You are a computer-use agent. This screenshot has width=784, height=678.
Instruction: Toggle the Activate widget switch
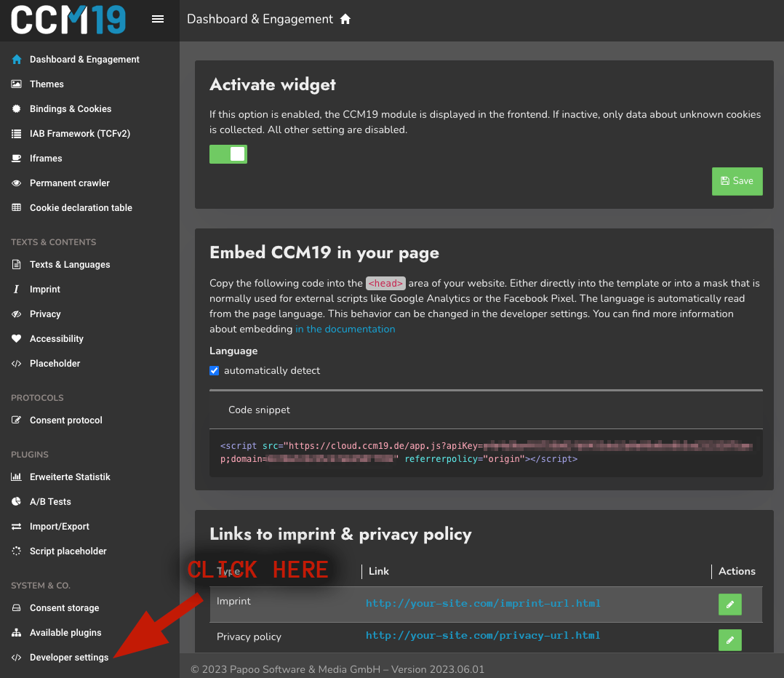[228, 154]
